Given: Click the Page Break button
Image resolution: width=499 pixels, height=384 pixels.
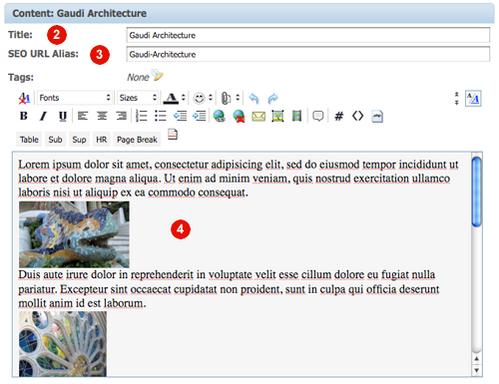Looking at the screenshot, I should tap(137, 139).
